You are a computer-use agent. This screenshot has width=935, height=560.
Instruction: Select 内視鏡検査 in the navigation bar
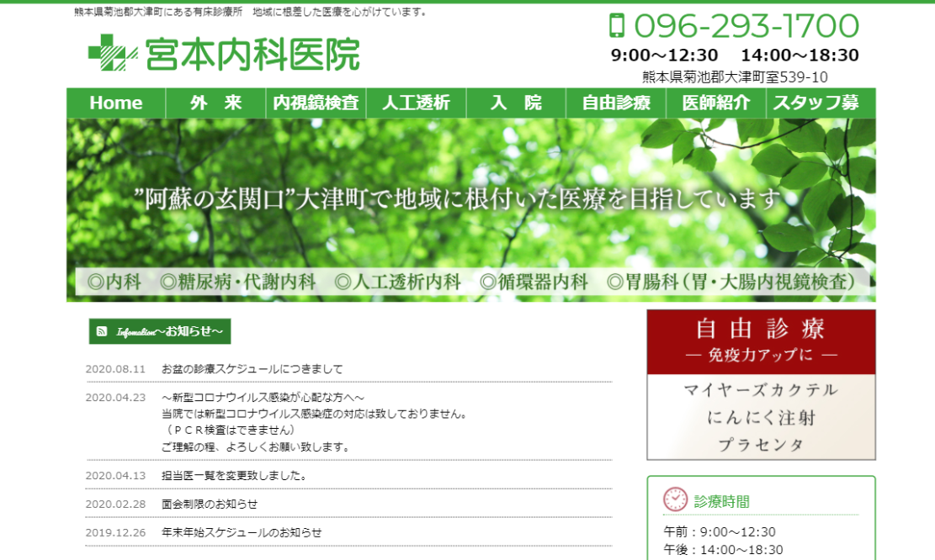(x=316, y=103)
